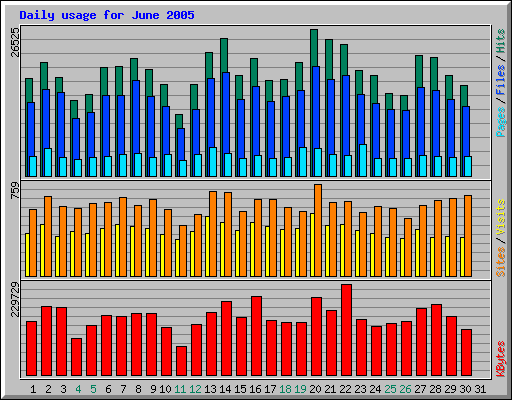The width and height of the screenshot is (512, 400).
Task: Click the red KBytes bar for day 28
Action: point(436,340)
